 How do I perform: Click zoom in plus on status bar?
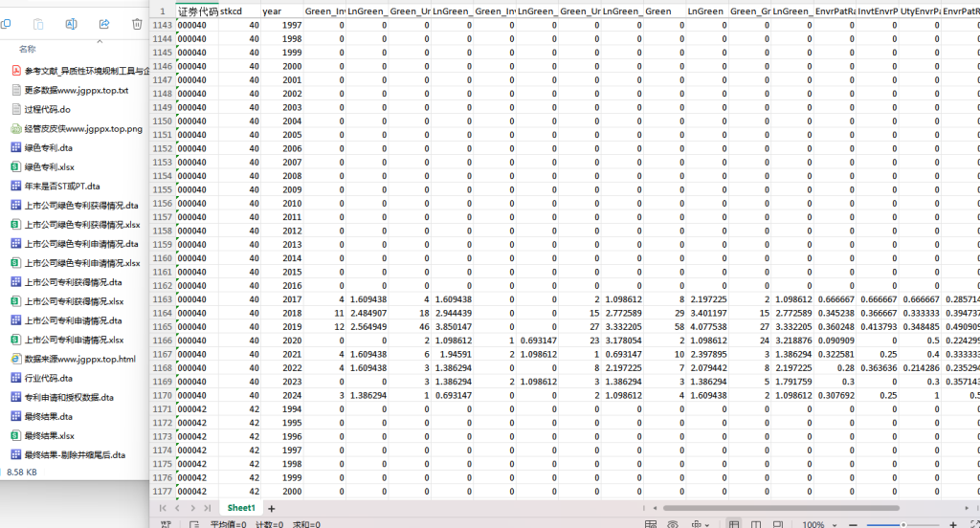(x=953, y=525)
